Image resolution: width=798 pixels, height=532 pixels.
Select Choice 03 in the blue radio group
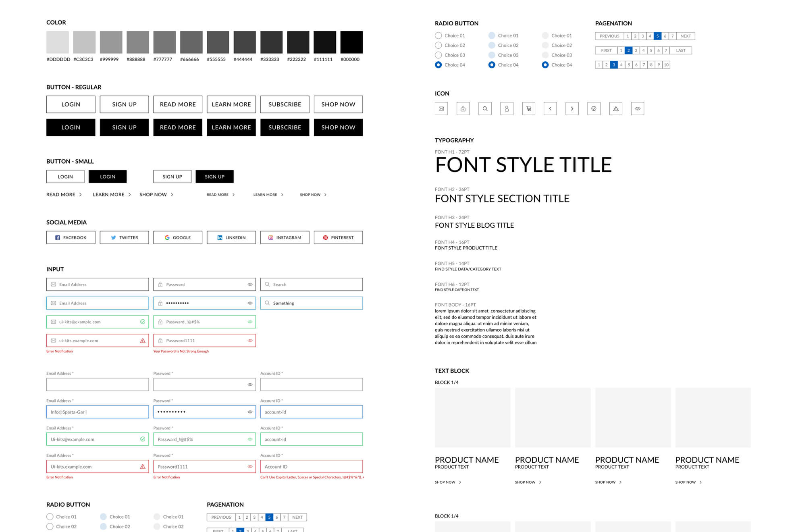click(x=492, y=55)
